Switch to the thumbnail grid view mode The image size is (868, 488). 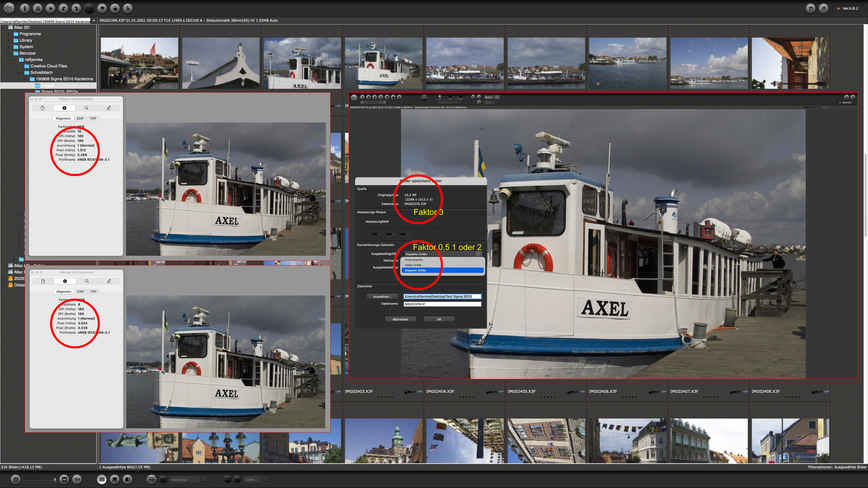pyautogui.click(x=102, y=479)
